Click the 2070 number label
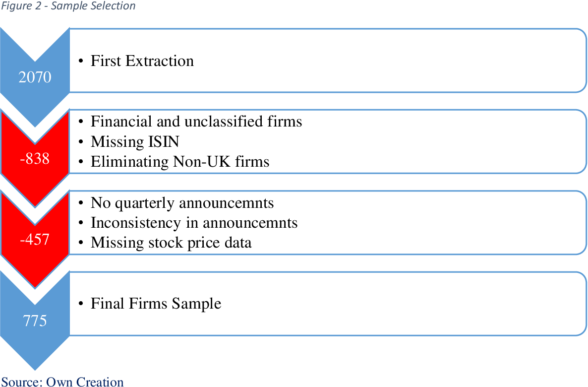This screenshot has height=387, width=588. point(35,77)
